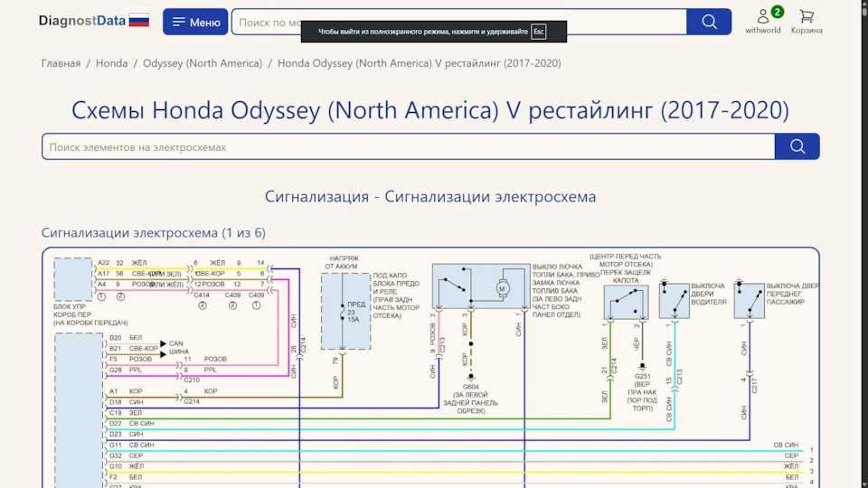Screen dimensions: 868x488
Task: Click the fuel lid motor M symbol
Action: 502,288
